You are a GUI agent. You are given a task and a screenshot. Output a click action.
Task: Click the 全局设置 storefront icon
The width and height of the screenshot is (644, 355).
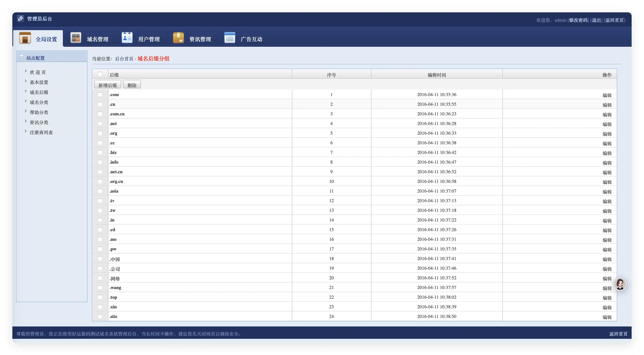pyautogui.click(x=25, y=38)
